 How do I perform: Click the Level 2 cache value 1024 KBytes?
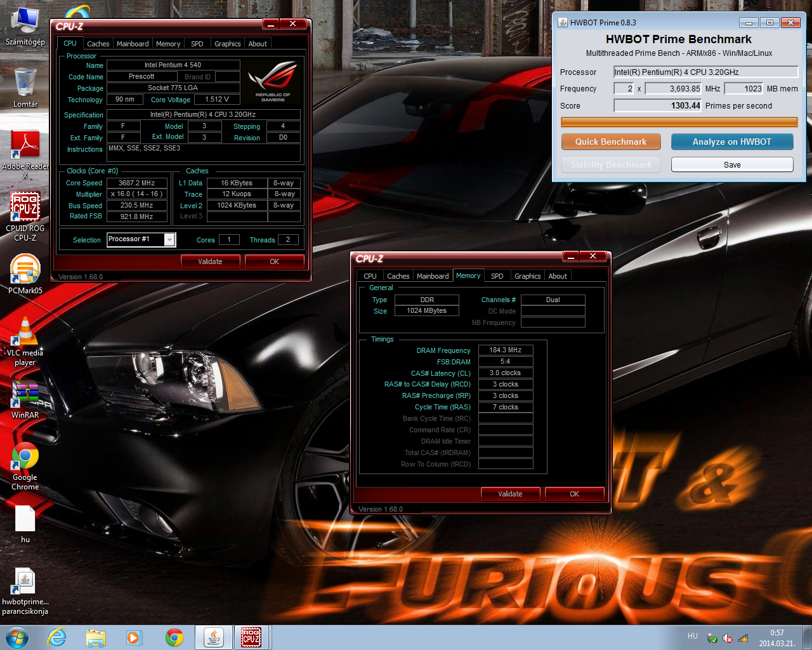coord(237,206)
